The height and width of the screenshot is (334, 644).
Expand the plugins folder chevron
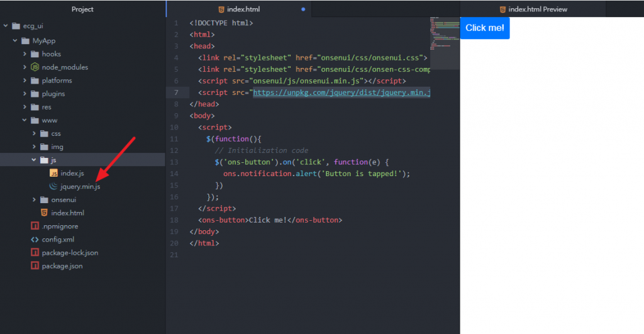point(25,94)
